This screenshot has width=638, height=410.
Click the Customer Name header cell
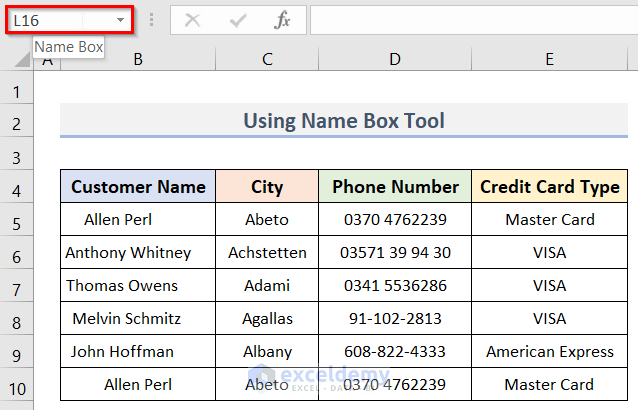pos(138,187)
